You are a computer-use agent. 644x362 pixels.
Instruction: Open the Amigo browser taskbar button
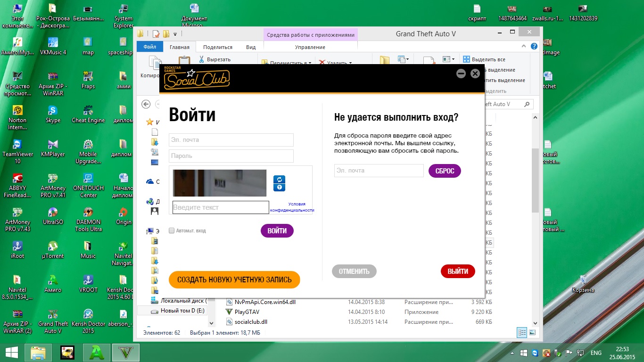pyautogui.click(x=97, y=352)
